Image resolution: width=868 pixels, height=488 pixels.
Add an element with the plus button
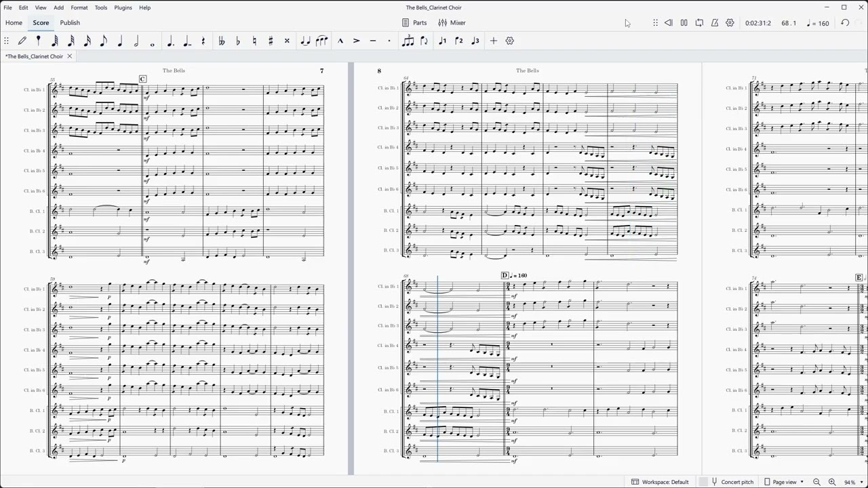click(493, 41)
